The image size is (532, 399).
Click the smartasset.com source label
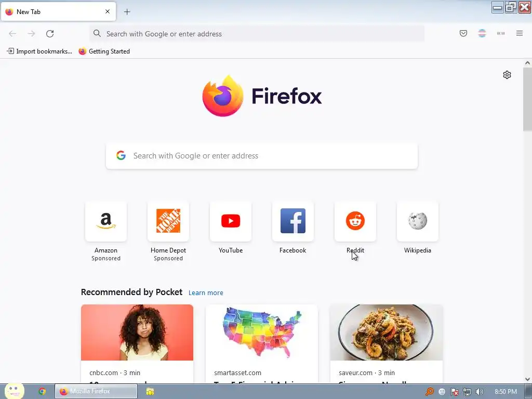(237, 373)
